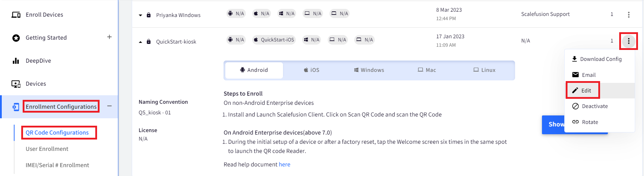Image resolution: width=644 pixels, height=176 pixels.
Task: Click lock icon beside Priyanka Windows
Action: [x=149, y=15]
